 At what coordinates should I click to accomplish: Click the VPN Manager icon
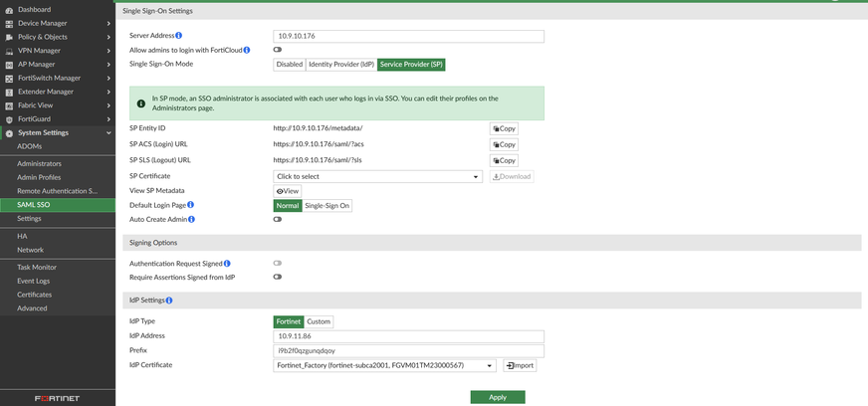pos(9,51)
